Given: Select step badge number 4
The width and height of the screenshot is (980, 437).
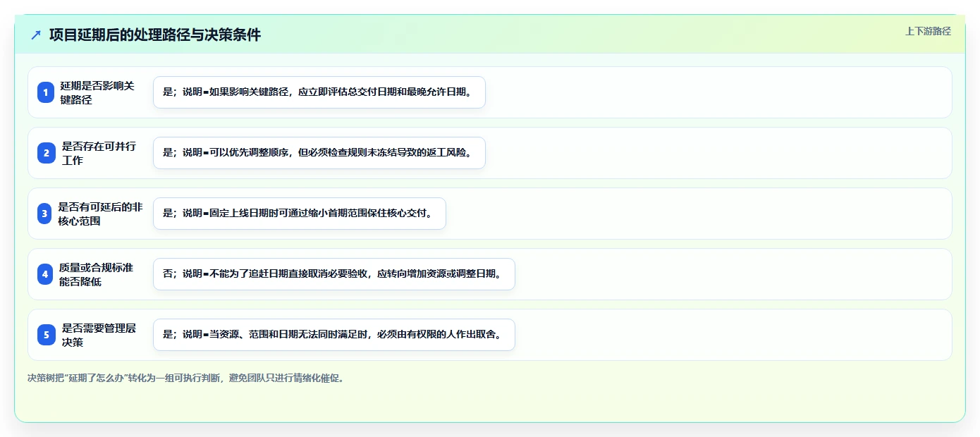Looking at the screenshot, I should coord(46,274).
